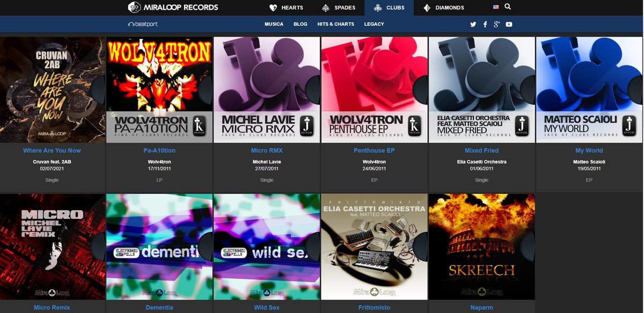Image resolution: width=644 pixels, height=313 pixels.
Task: Click Single label under Mixed Fried
Action: coord(482,180)
